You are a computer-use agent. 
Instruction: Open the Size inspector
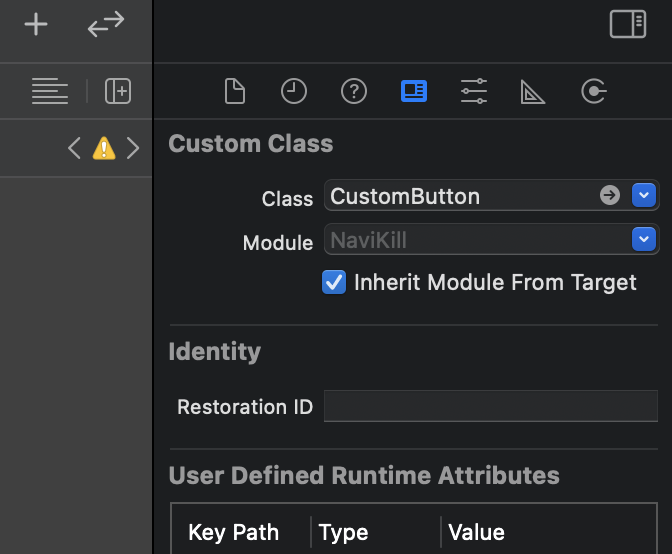[x=533, y=92]
